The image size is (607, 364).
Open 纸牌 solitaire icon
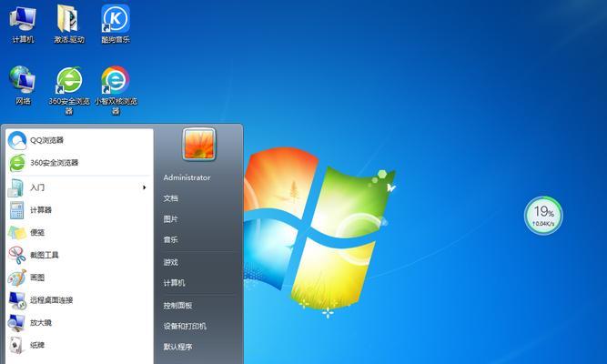pos(16,345)
